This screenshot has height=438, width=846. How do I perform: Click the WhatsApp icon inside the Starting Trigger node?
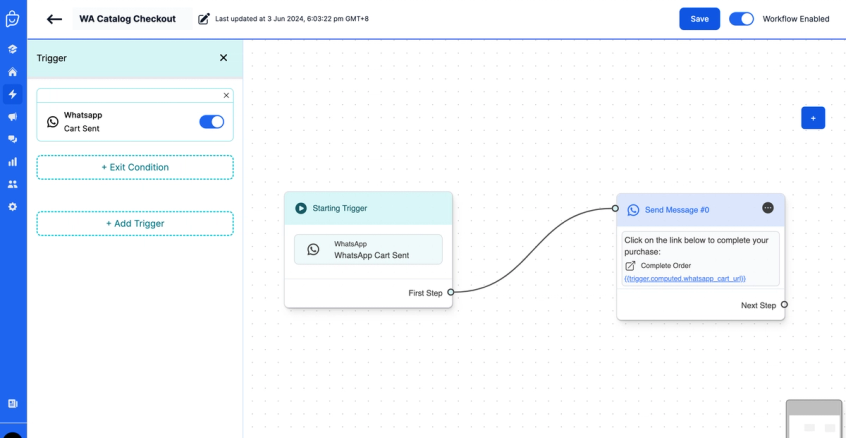pyautogui.click(x=313, y=249)
